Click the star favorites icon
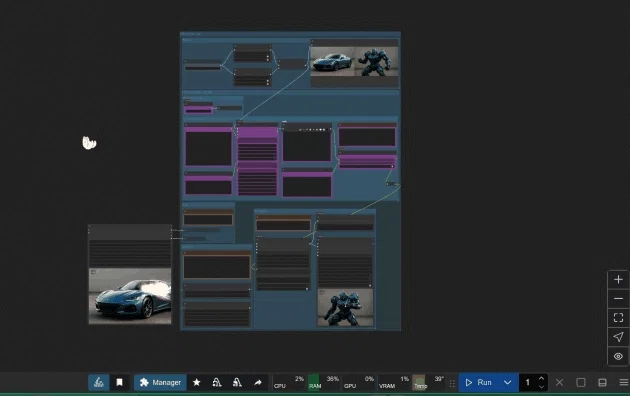This screenshot has width=630, height=396. (x=196, y=382)
